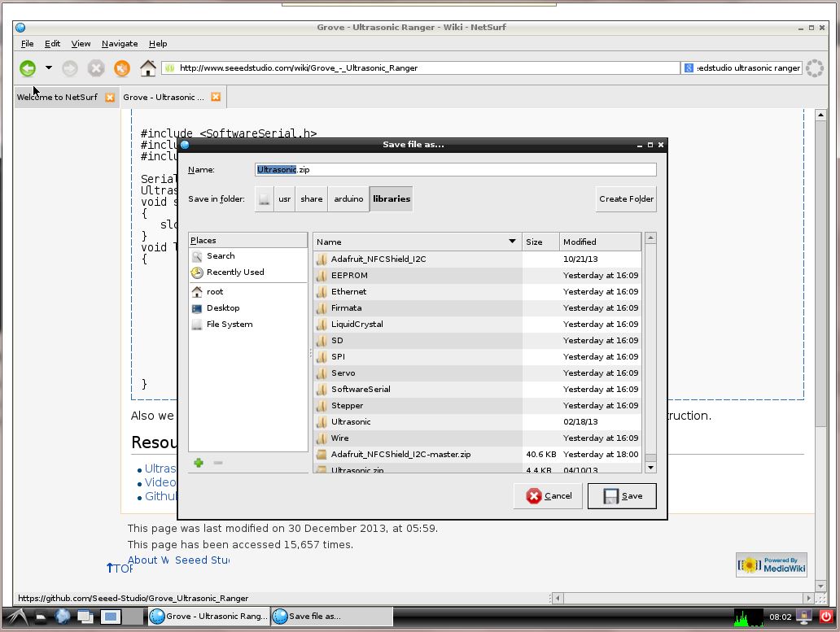840x632 pixels.
Task: Open the root home folder in Places
Action: click(x=248, y=292)
